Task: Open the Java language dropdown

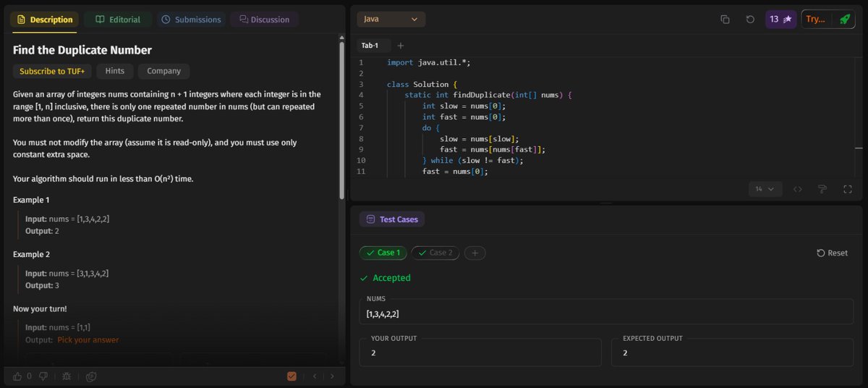Action: (391, 20)
